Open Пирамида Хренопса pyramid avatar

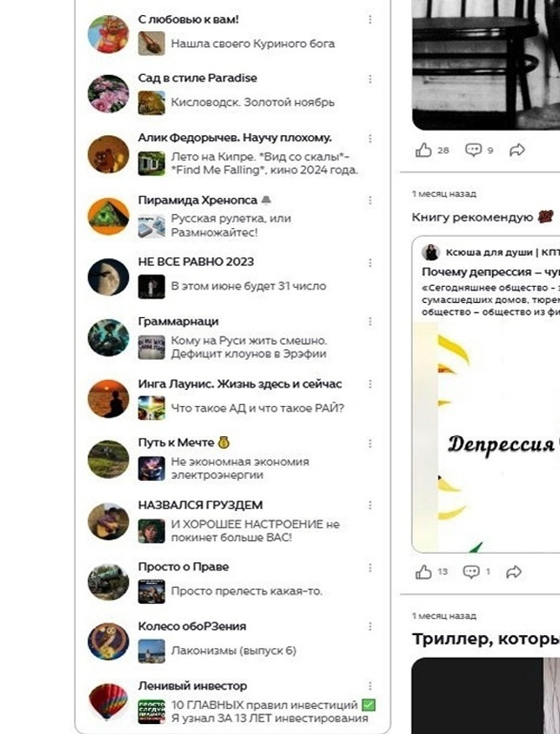(x=108, y=216)
